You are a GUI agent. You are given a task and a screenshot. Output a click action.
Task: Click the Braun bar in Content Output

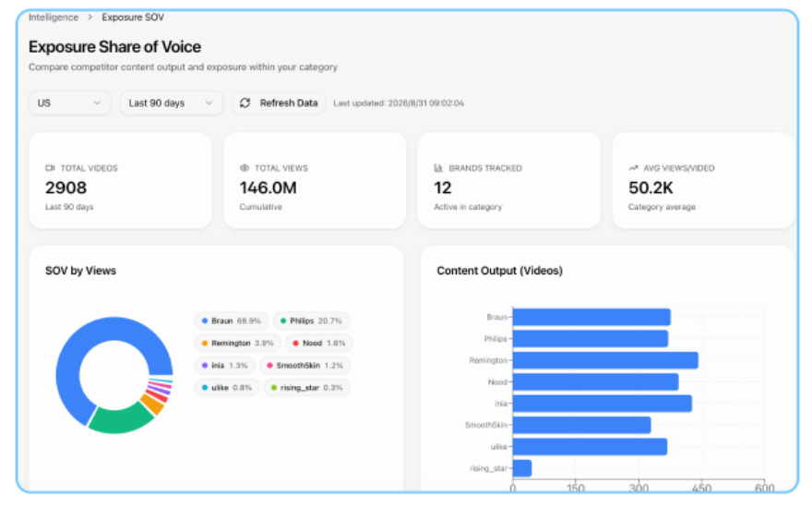pyautogui.click(x=591, y=318)
